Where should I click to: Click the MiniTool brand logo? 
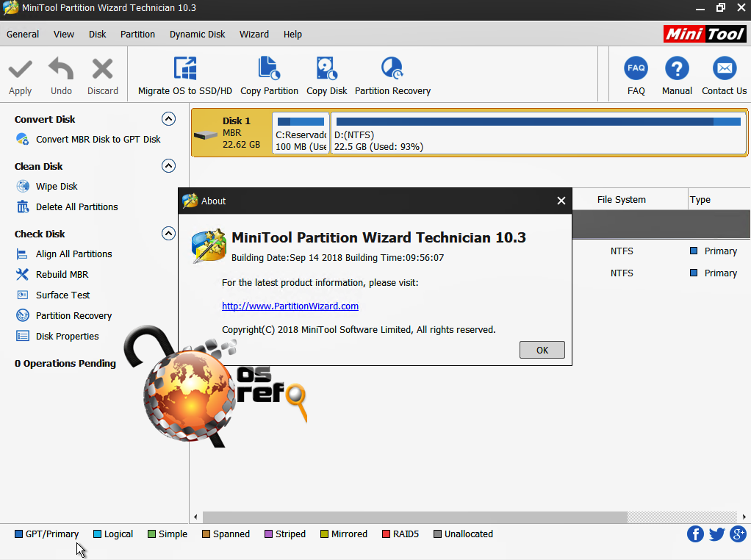pyautogui.click(x=705, y=34)
